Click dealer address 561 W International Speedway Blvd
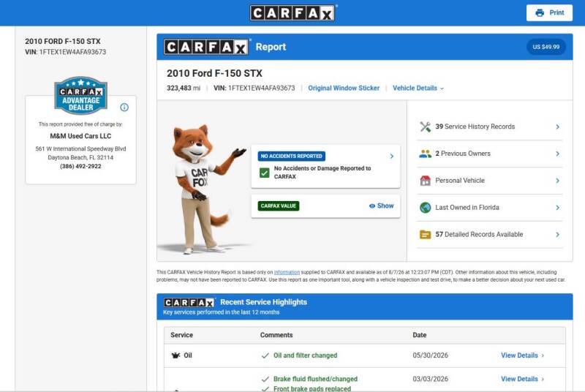Screen dimensions: 585x392 pos(80,148)
